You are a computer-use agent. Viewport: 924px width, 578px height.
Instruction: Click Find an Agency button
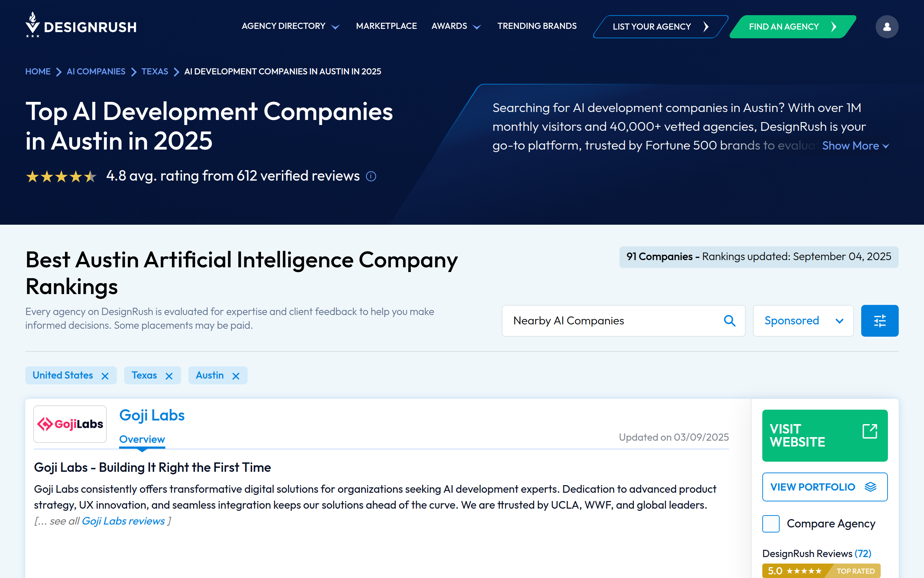tap(793, 27)
